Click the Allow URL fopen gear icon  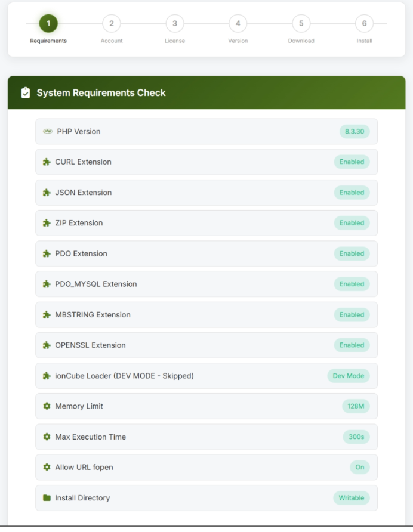click(47, 467)
